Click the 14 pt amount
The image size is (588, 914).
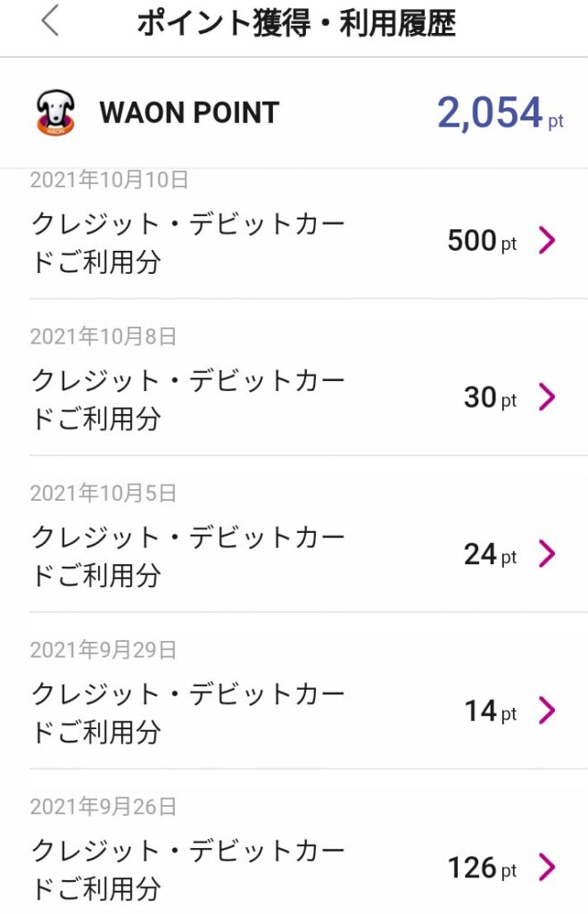(x=489, y=711)
